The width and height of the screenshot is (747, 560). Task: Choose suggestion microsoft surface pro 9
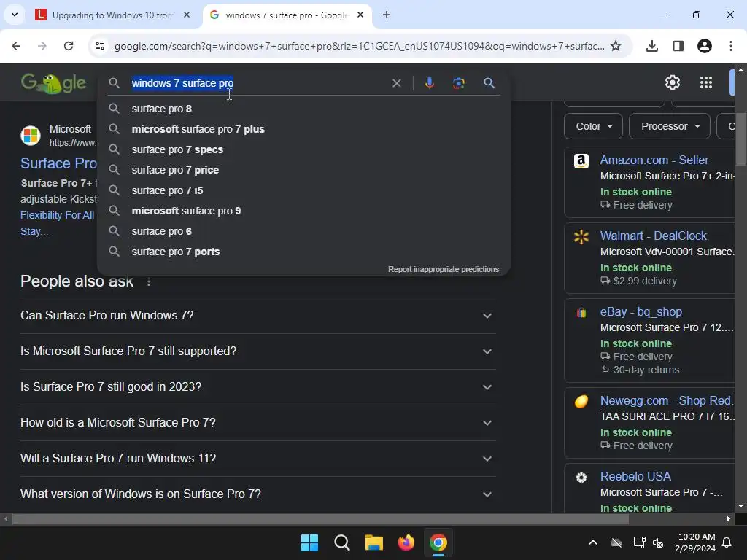click(x=304, y=211)
